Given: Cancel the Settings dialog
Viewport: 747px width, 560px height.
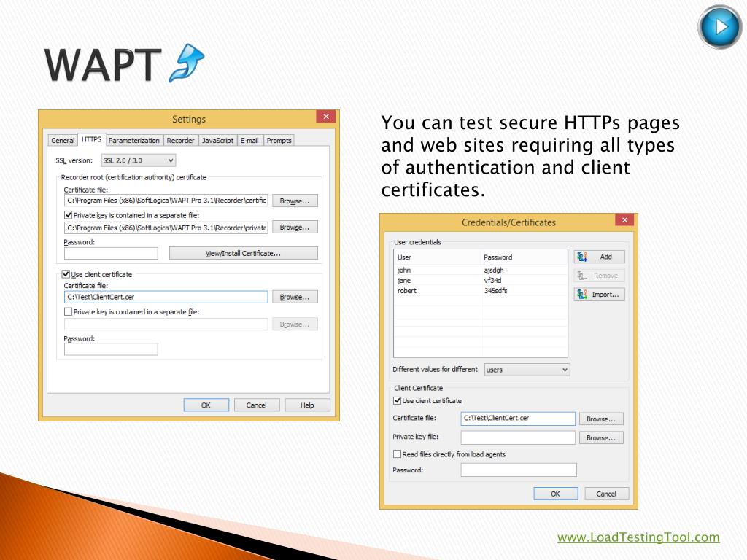Looking at the screenshot, I should tap(256, 405).
